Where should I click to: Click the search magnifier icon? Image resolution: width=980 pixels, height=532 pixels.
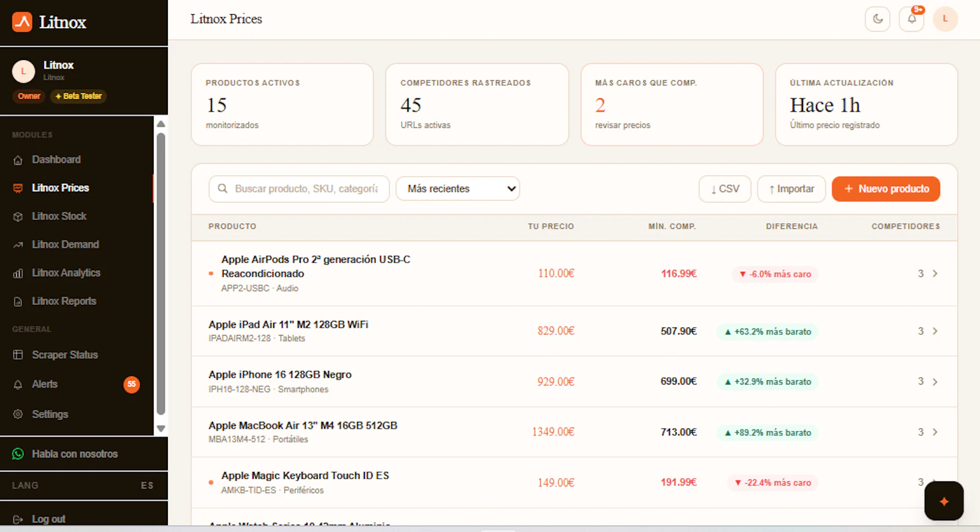click(x=223, y=189)
